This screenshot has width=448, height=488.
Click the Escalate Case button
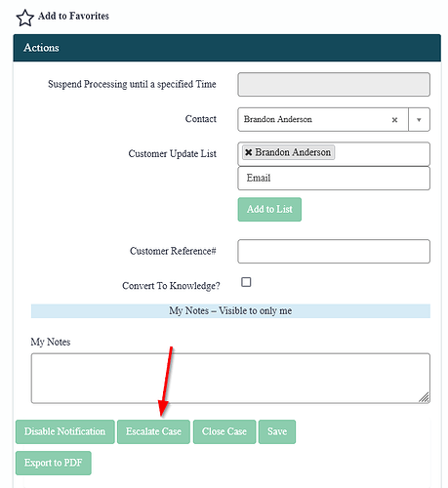(x=153, y=431)
